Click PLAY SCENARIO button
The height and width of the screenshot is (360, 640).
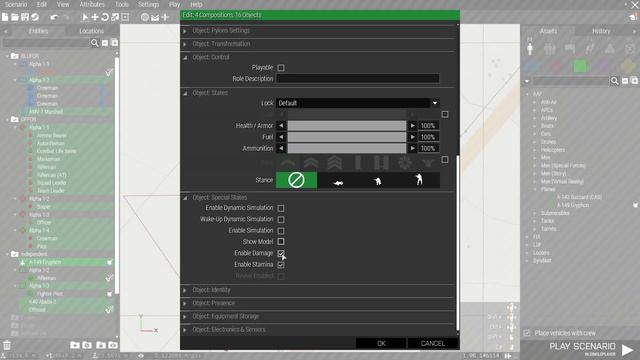tap(590, 348)
